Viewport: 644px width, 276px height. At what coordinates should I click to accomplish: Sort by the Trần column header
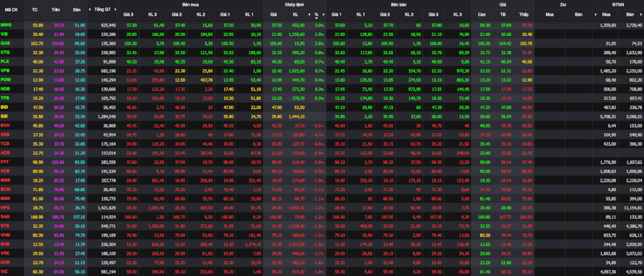[x=55, y=9]
